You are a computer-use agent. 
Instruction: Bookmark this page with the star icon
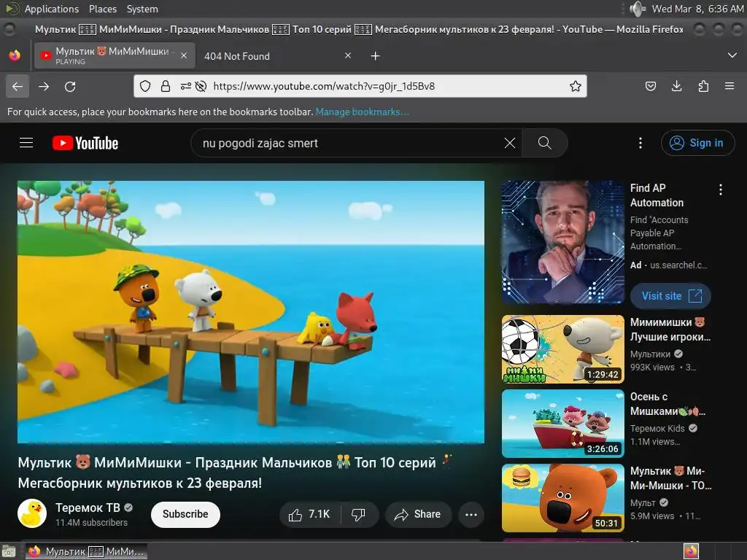coord(576,86)
